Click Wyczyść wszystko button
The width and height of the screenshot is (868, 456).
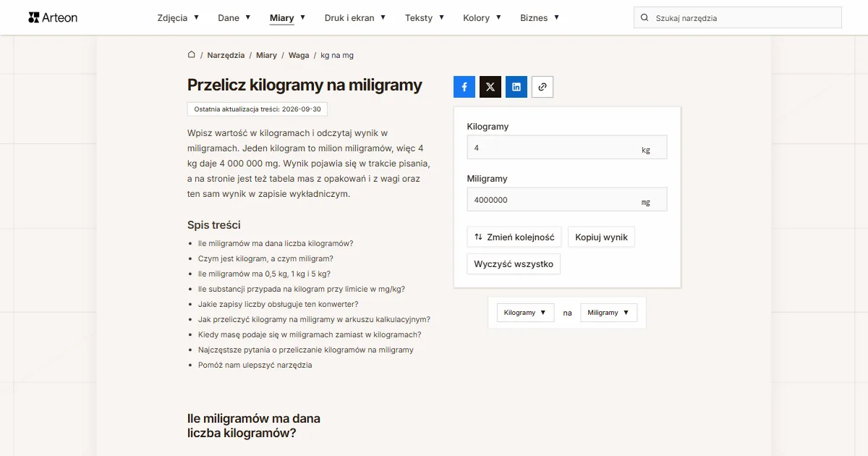(x=514, y=263)
